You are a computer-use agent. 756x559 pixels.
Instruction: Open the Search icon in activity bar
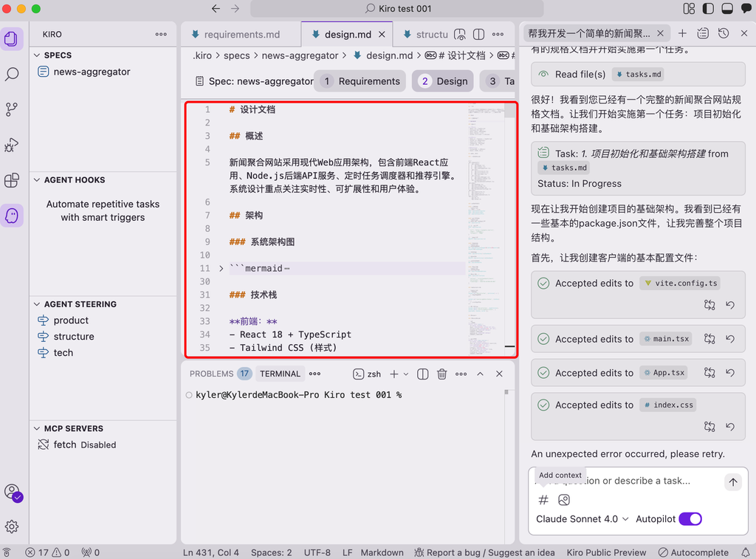point(12,74)
